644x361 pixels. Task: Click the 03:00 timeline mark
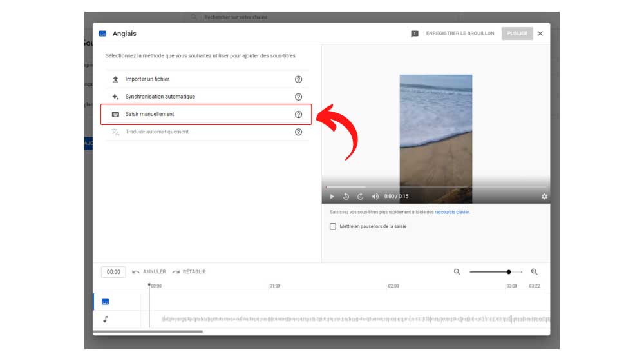(x=512, y=286)
